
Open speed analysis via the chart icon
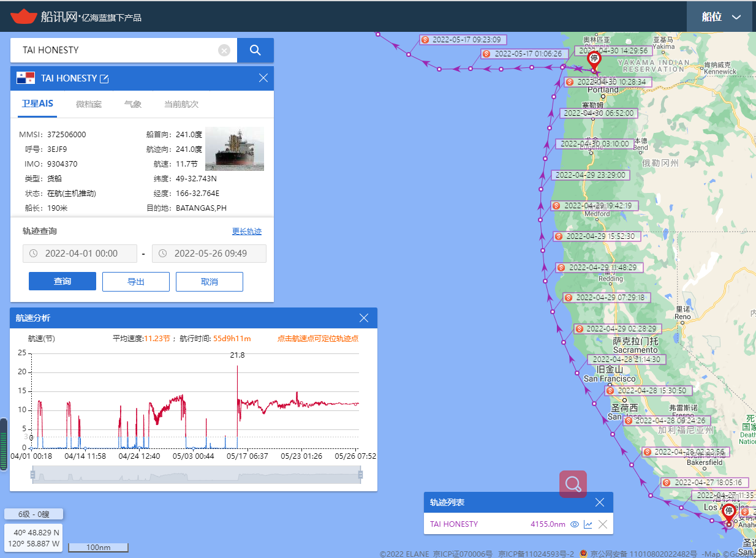588,524
